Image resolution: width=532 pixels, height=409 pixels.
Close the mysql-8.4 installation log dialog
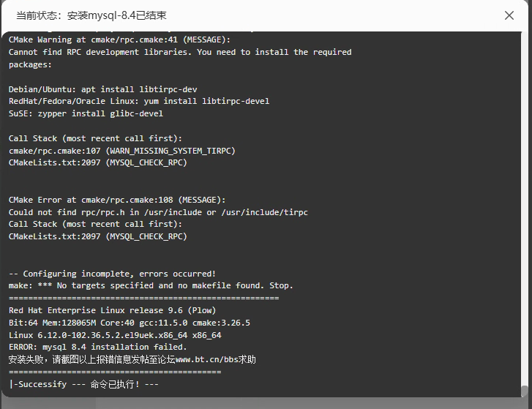tap(509, 15)
